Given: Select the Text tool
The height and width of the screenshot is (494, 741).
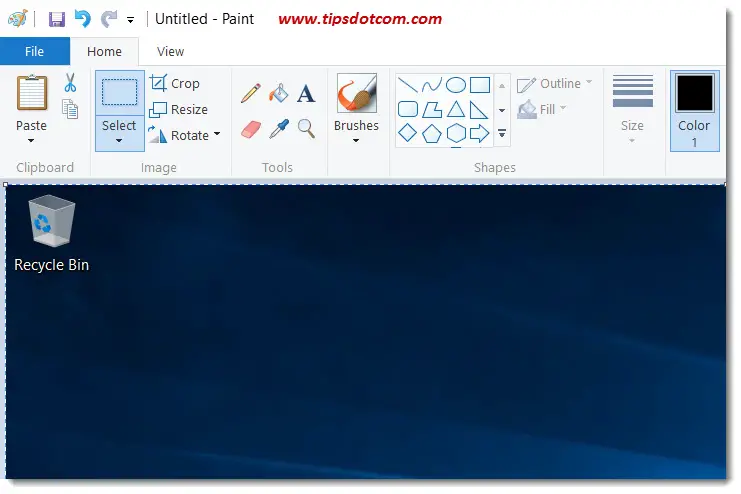Looking at the screenshot, I should pos(306,93).
